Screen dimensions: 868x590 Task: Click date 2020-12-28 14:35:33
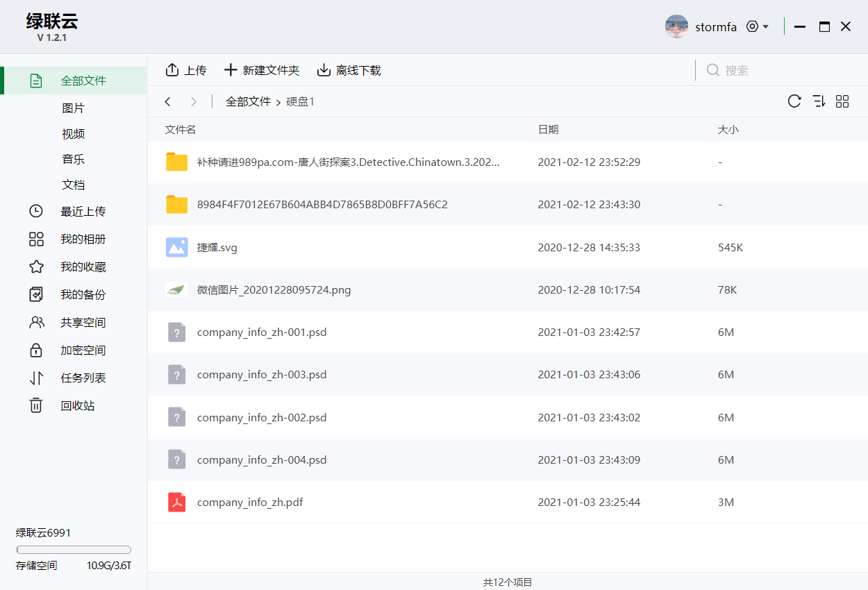(x=589, y=247)
